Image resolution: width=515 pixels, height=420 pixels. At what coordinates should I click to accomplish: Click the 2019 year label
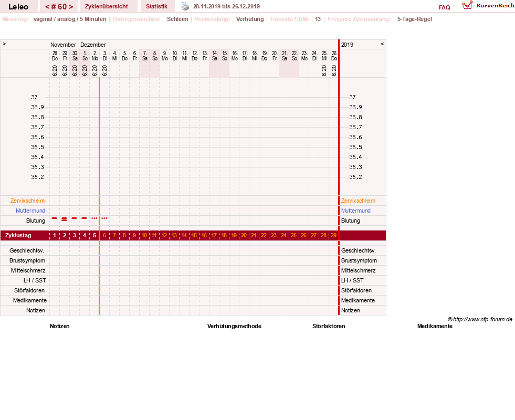(x=347, y=45)
